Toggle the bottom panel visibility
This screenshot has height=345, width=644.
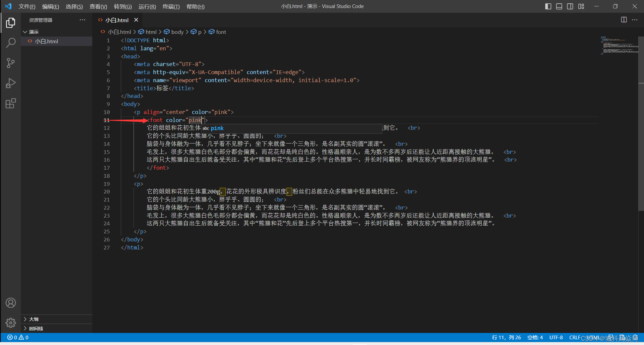click(559, 6)
